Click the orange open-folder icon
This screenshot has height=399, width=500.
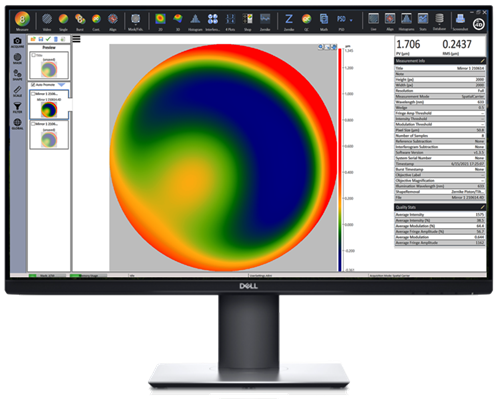33,39
